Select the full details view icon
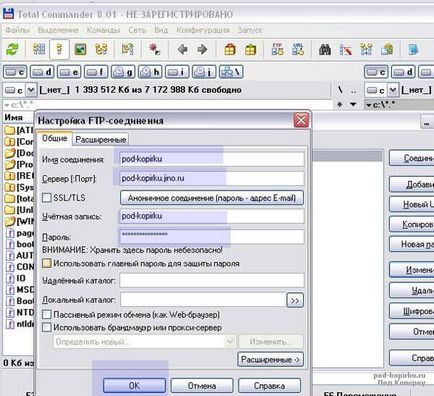The height and width of the screenshot is (396, 434). click(x=59, y=49)
